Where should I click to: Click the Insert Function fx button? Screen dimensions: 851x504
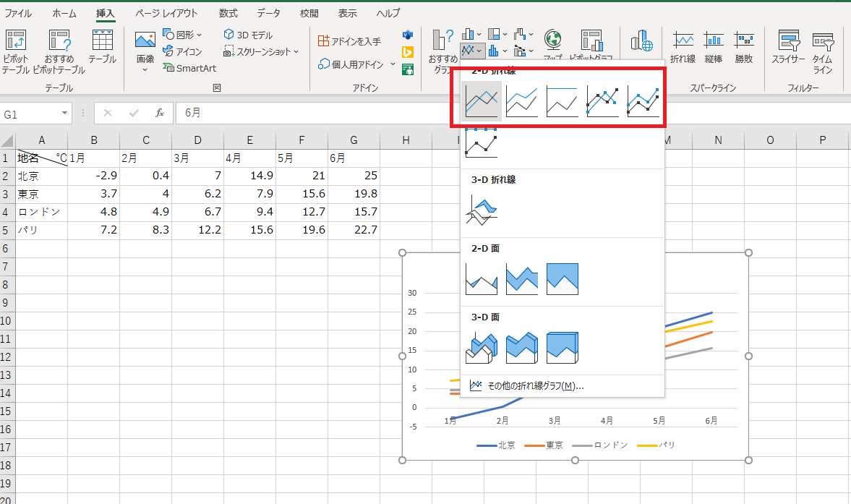tap(160, 113)
